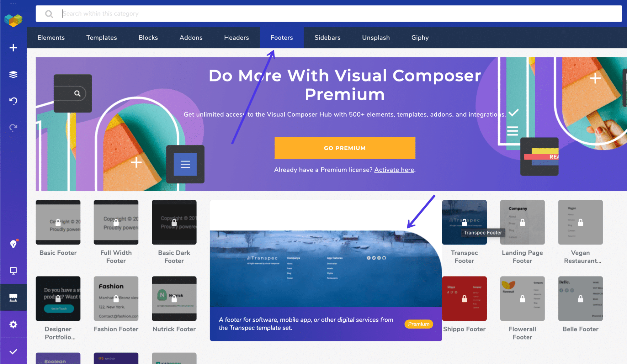
Task: Click the search magnifier icon
Action: coord(49,14)
